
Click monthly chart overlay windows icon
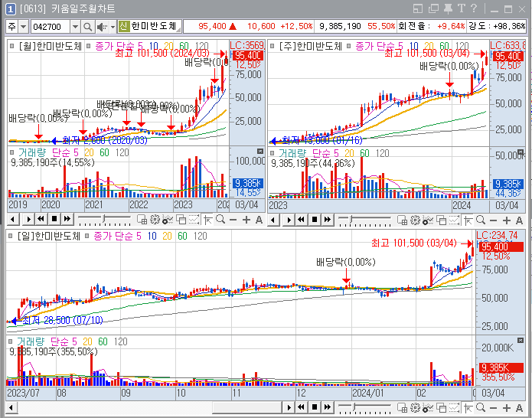(181, 220)
